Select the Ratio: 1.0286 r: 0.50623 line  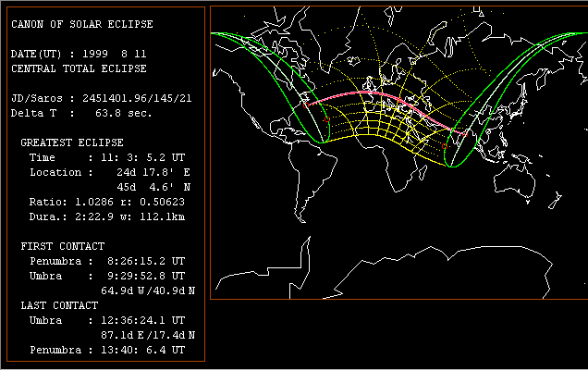107,203
